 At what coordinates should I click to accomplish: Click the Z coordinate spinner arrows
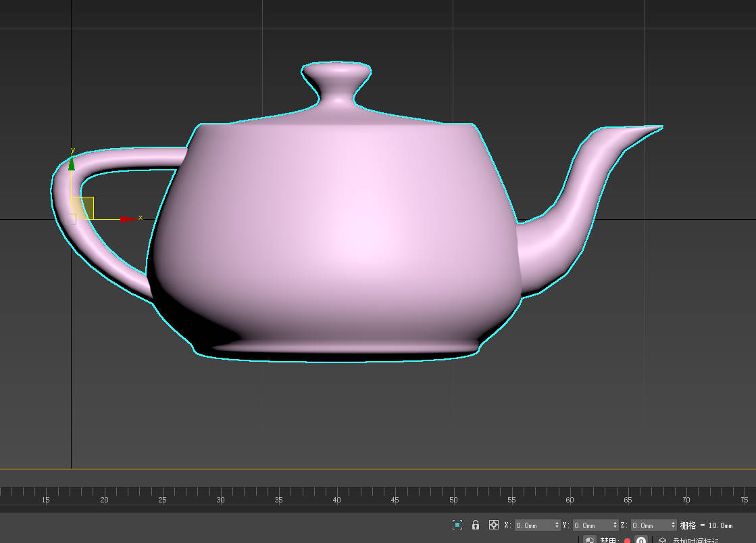[674, 525]
